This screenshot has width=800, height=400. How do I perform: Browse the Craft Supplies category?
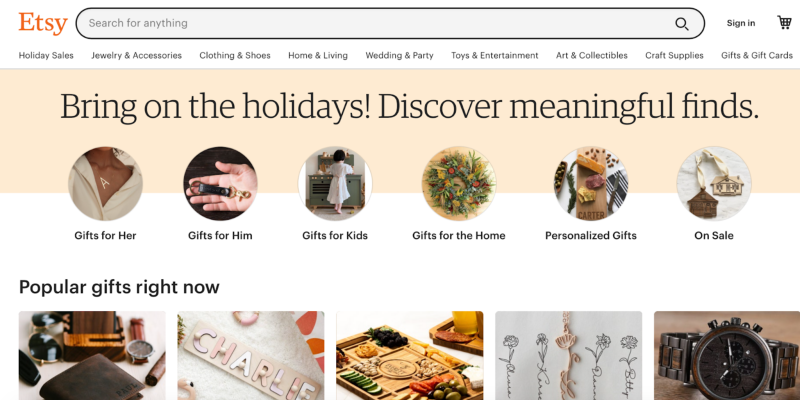tap(674, 56)
